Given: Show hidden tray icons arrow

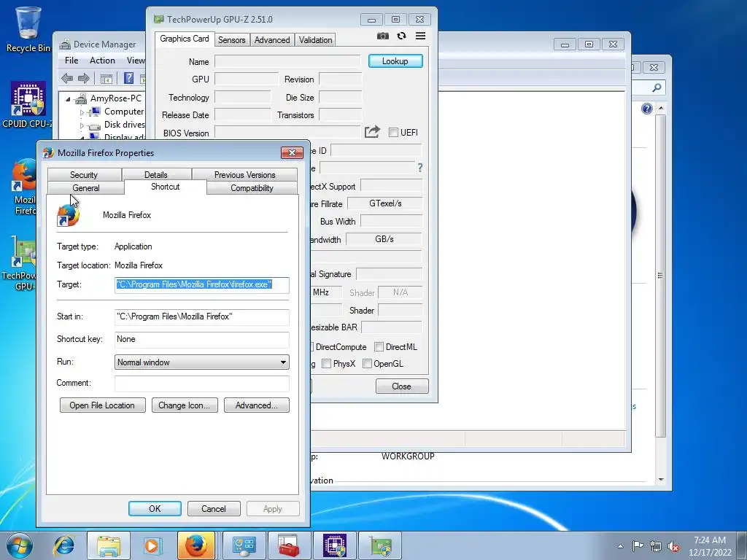Looking at the screenshot, I should point(620,546).
